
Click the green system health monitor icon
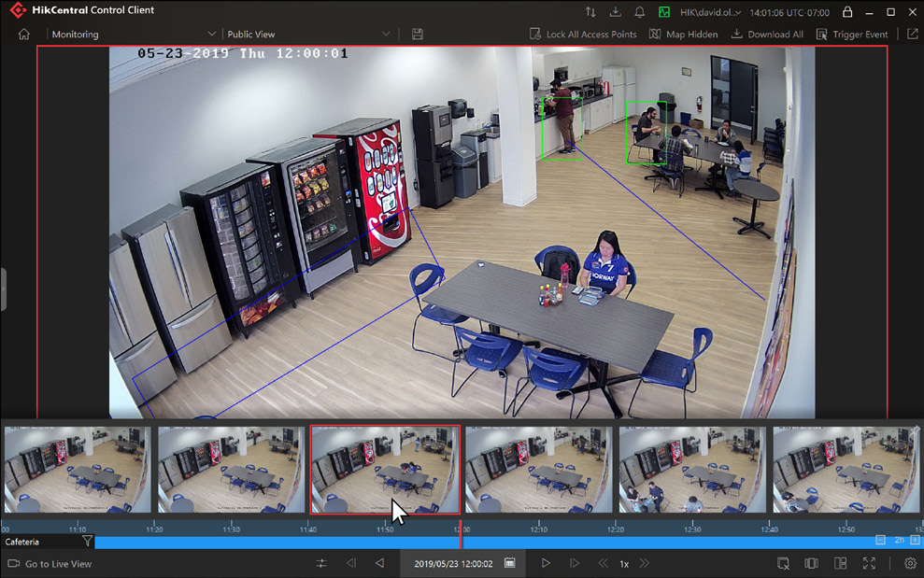coord(664,12)
